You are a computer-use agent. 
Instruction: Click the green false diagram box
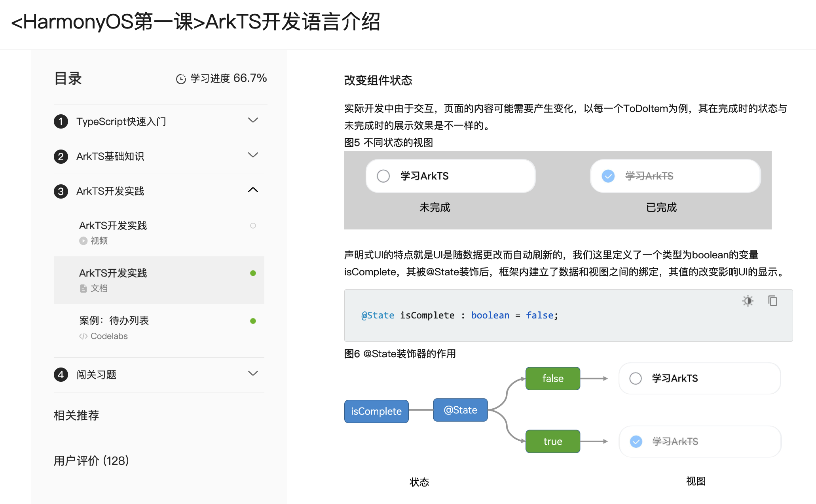coord(553,379)
